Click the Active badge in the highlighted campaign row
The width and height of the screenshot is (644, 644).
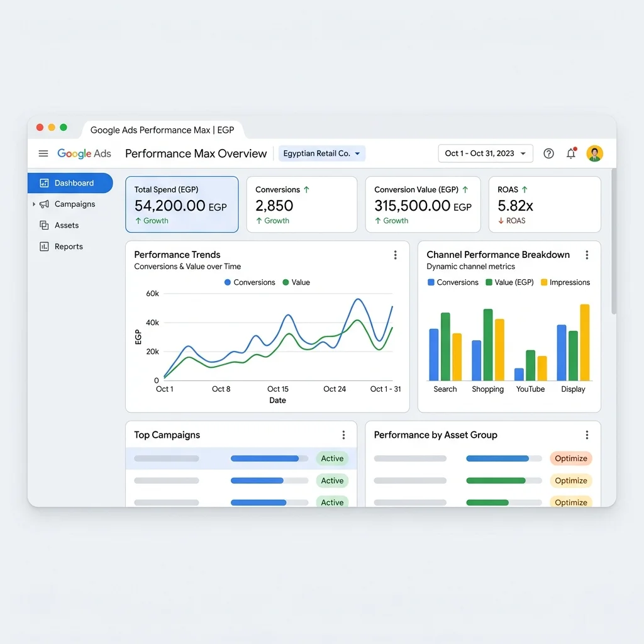332,458
